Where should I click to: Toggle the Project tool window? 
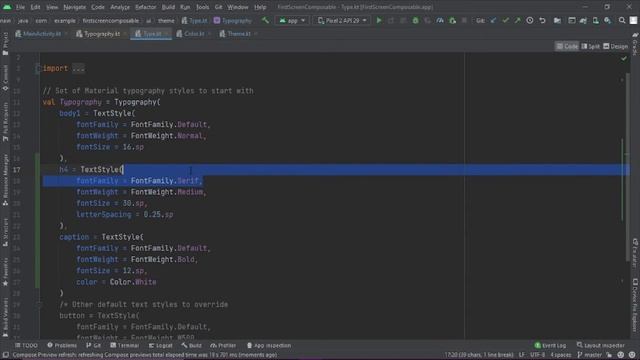[x=5, y=44]
